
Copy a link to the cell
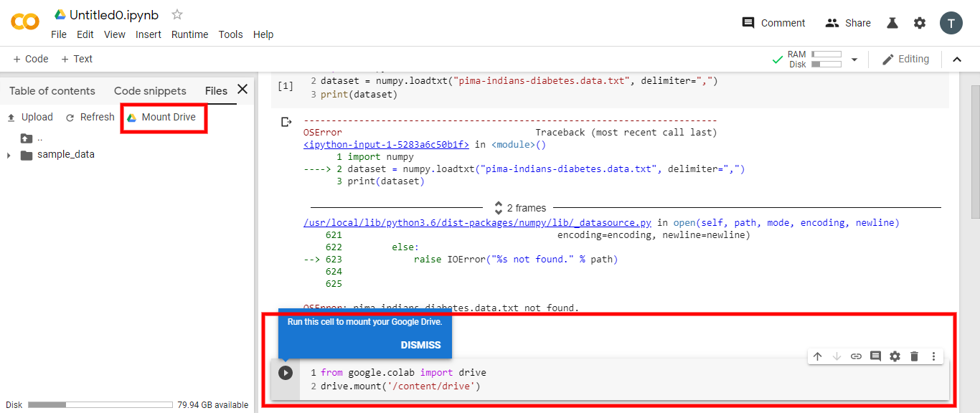856,356
